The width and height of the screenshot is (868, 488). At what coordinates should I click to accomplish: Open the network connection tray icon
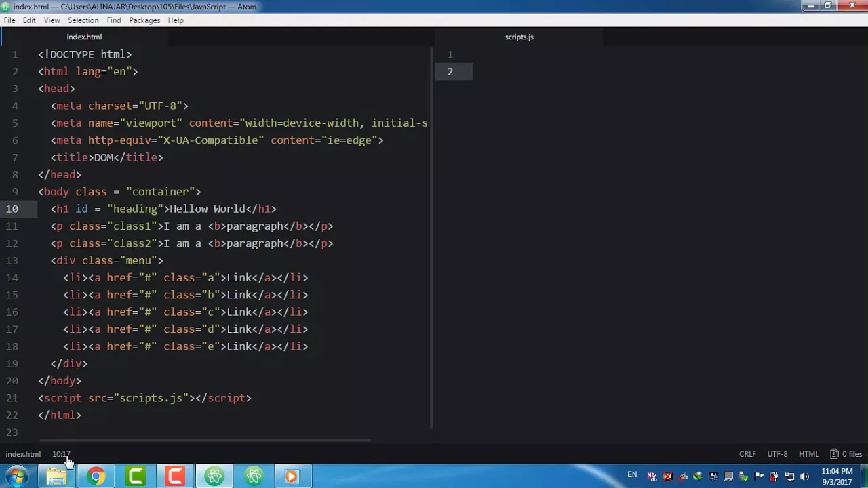coord(789,476)
